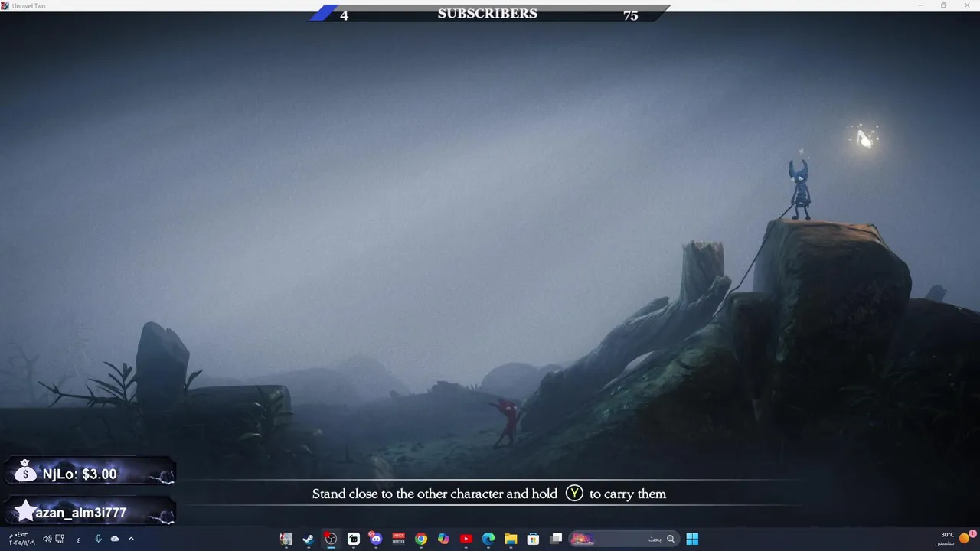Open Task View in the taskbar
Viewport: 980px width, 551px height.
[x=556, y=539]
